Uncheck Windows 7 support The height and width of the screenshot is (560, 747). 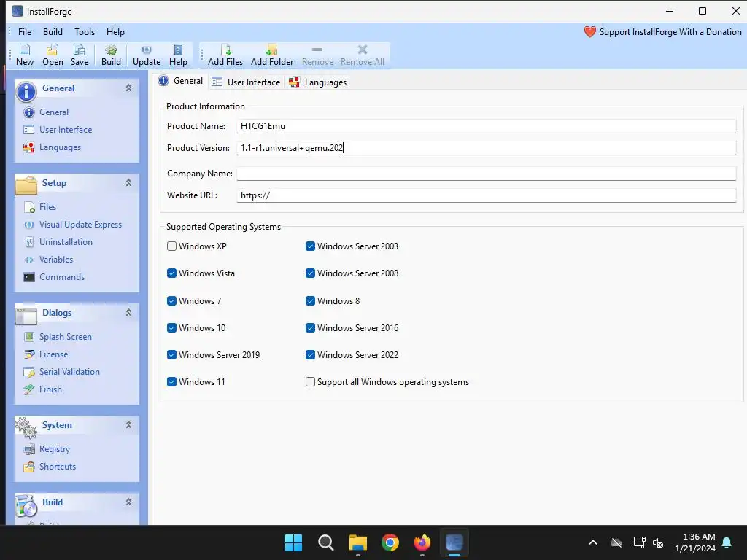pos(172,301)
